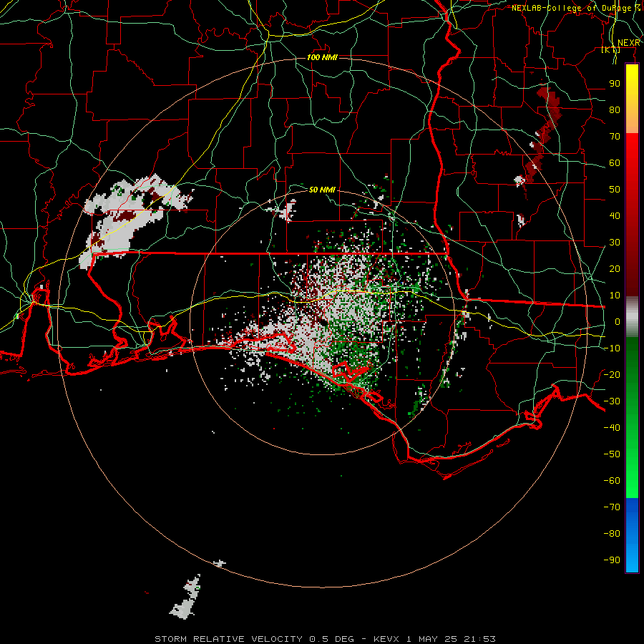Click the -40 value on the velocity scale
The height and width of the screenshot is (644, 644).
(612, 428)
